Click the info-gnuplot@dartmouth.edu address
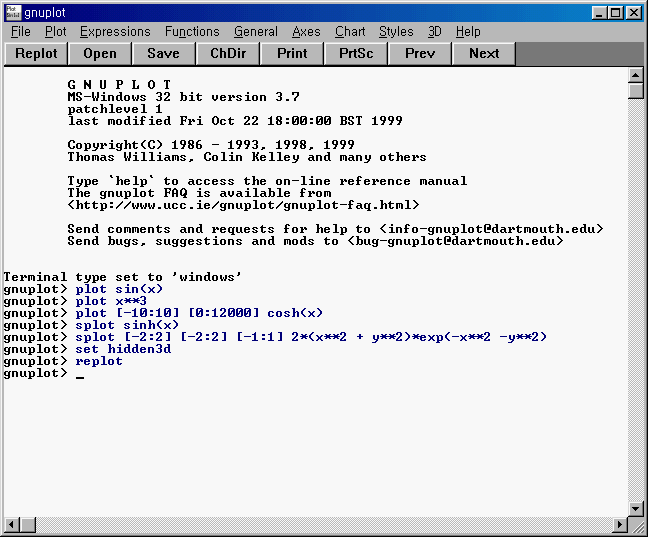648x537 pixels. coord(491,229)
